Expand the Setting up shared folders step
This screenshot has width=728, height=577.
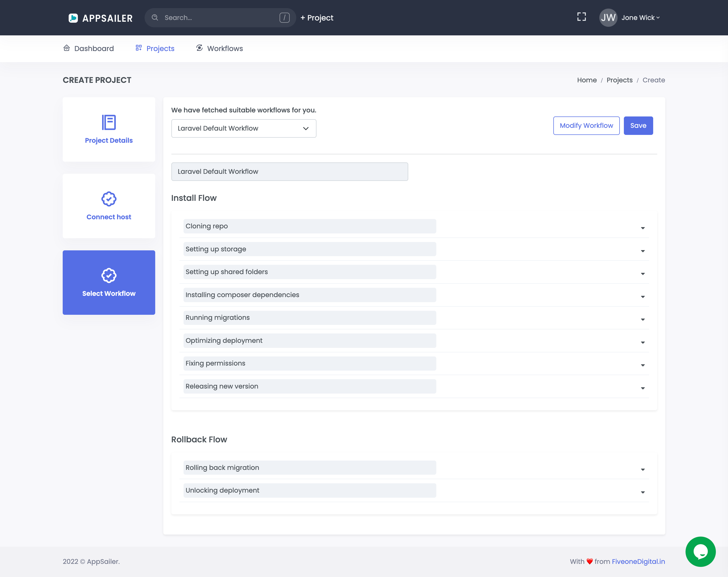643,274
